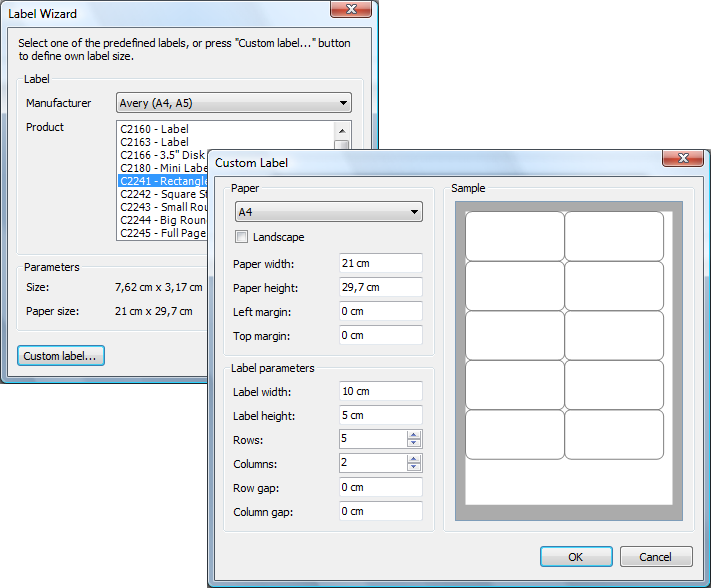Increase the Rows spinner value
Viewport: 711px width, 588px height.
click(414, 435)
